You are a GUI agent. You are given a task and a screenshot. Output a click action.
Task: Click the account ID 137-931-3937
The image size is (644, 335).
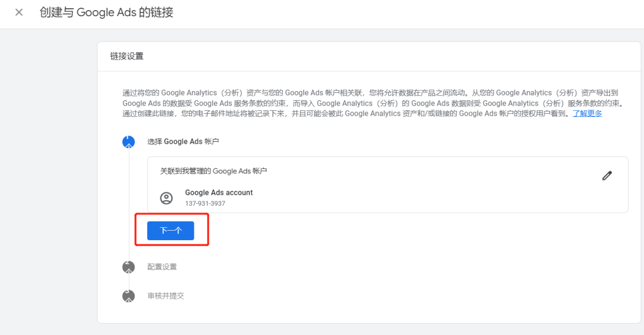coord(205,203)
